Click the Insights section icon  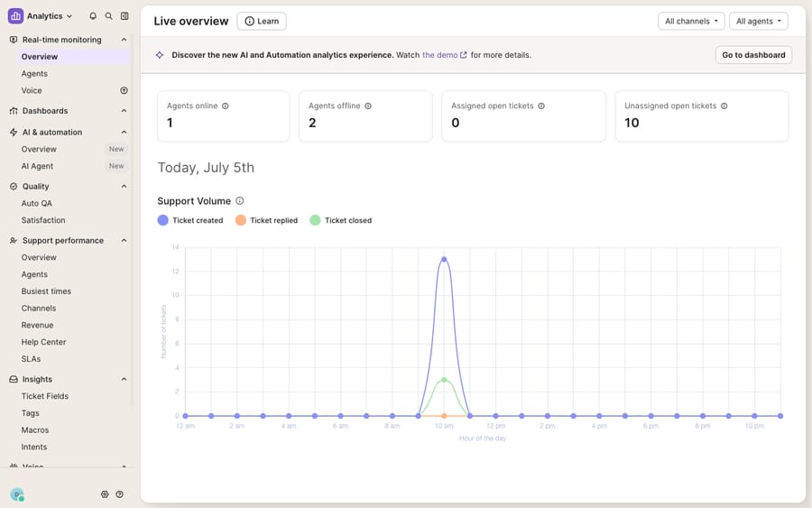click(14, 379)
